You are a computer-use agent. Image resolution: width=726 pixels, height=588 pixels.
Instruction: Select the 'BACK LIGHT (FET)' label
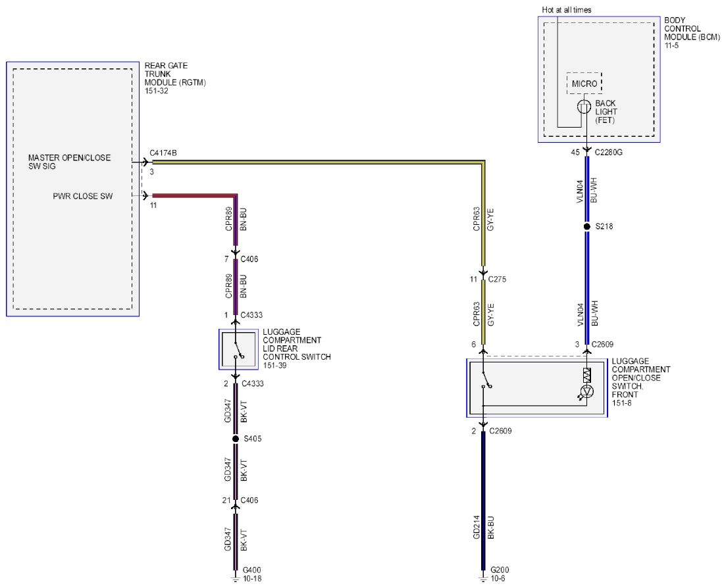coord(606,112)
